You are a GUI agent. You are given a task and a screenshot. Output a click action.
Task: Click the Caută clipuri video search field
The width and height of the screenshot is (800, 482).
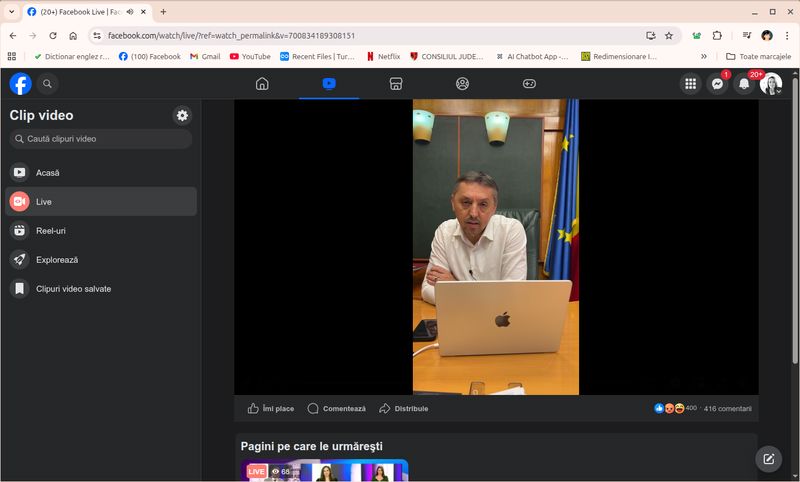click(100, 139)
